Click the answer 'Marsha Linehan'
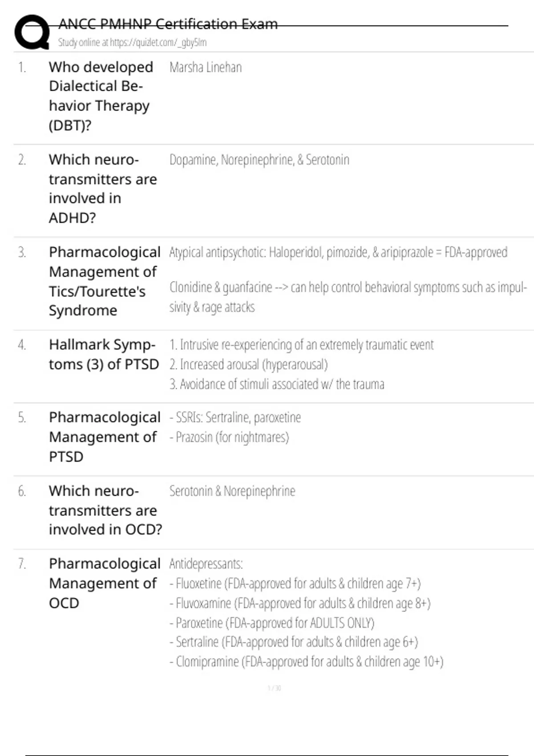This screenshot has height=756, width=534. point(206,68)
